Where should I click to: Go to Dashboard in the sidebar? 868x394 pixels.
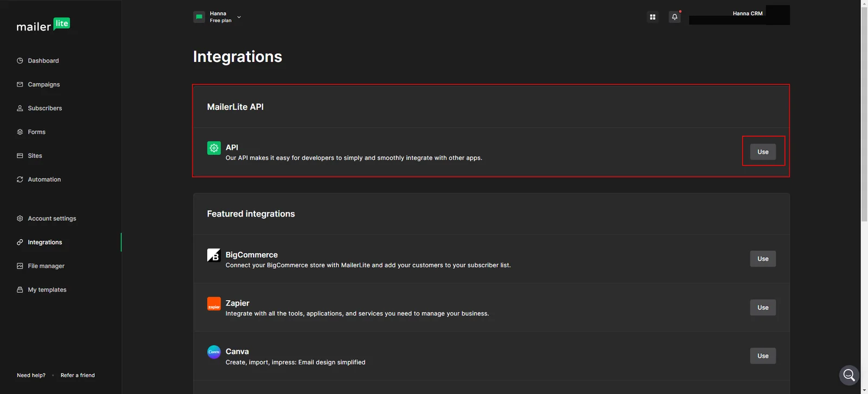point(43,61)
